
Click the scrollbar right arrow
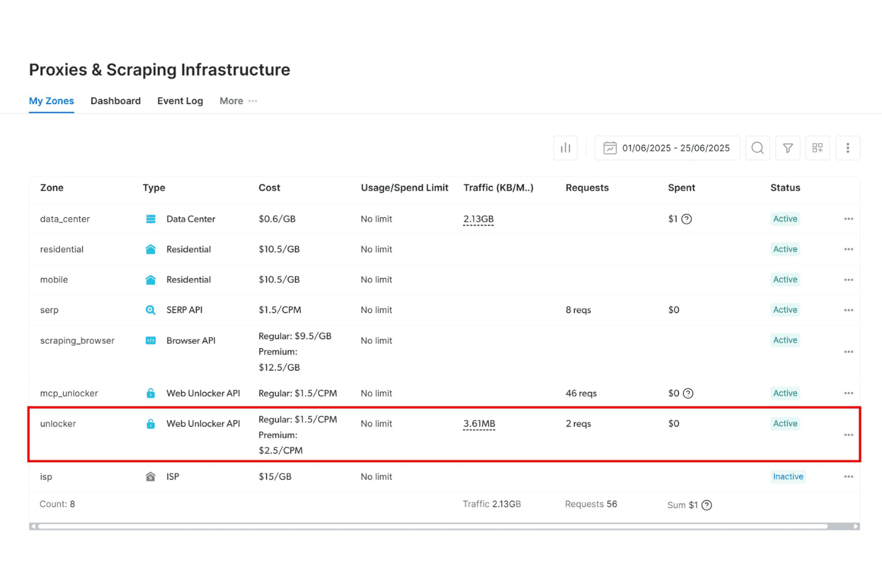pyautogui.click(x=856, y=527)
